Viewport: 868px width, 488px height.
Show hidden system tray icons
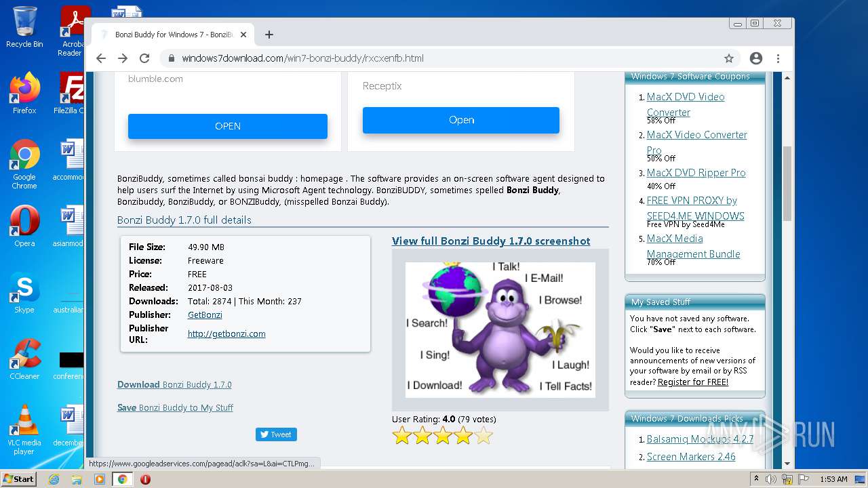(x=757, y=479)
